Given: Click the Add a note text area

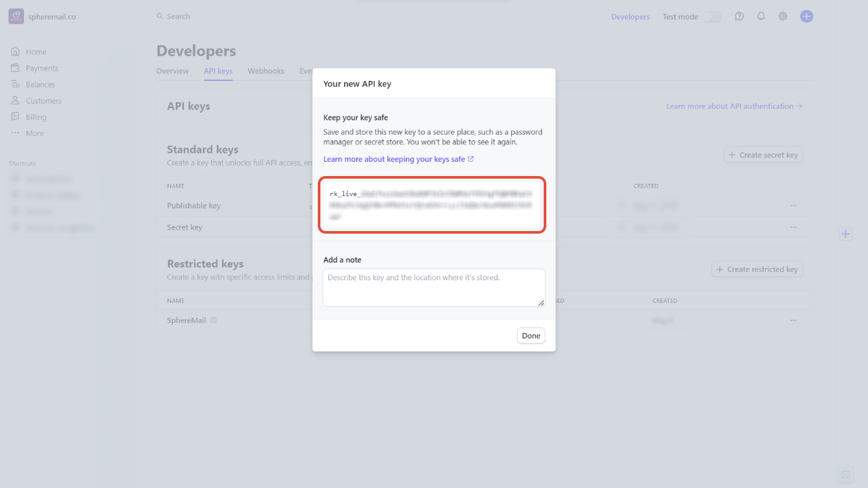Looking at the screenshot, I should pyautogui.click(x=434, y=287).
